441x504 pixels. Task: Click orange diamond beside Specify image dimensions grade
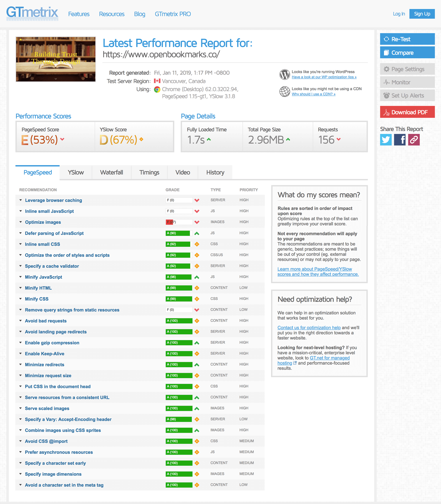(197, 474)
